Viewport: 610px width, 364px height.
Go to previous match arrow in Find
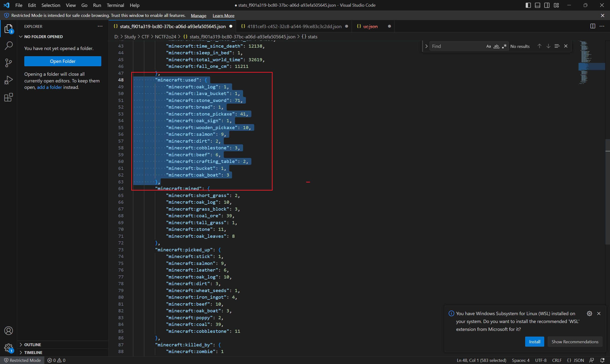click(539, 46)
